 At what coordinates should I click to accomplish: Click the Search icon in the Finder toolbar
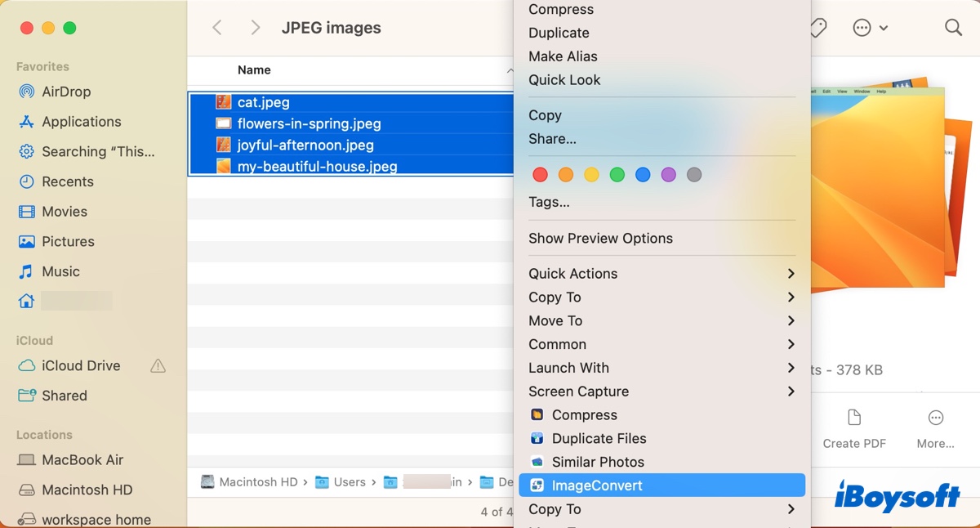point(953,27)
